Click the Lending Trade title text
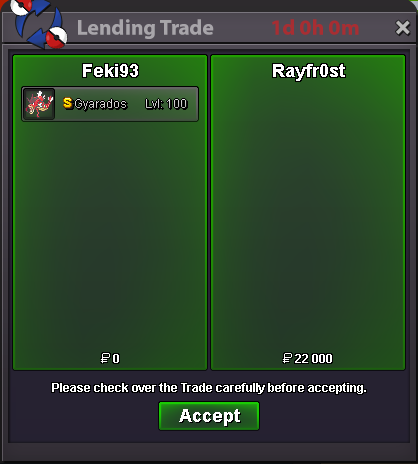The width and height of the screenshot is (418, 464). [145, 28]
